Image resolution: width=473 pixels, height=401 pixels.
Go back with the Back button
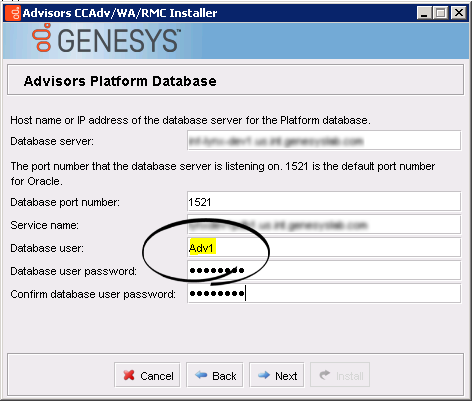pyautogui.click(x=215, y=375)
